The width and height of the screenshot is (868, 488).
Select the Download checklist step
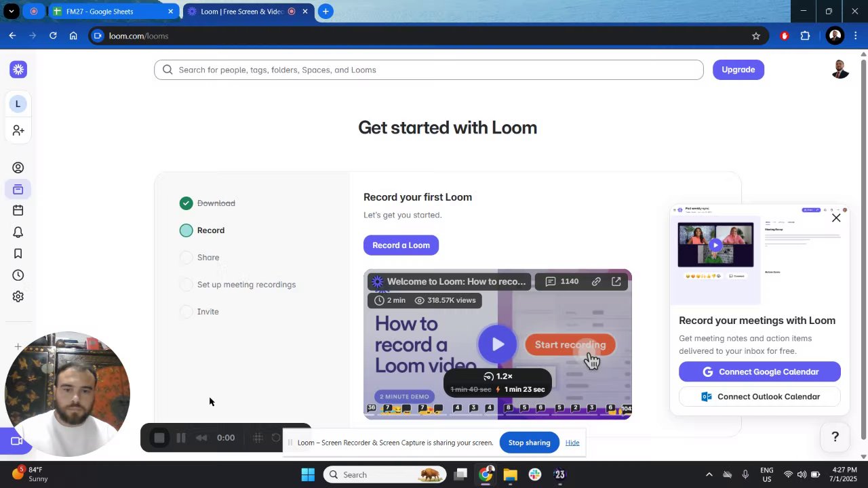pos(208,203)
